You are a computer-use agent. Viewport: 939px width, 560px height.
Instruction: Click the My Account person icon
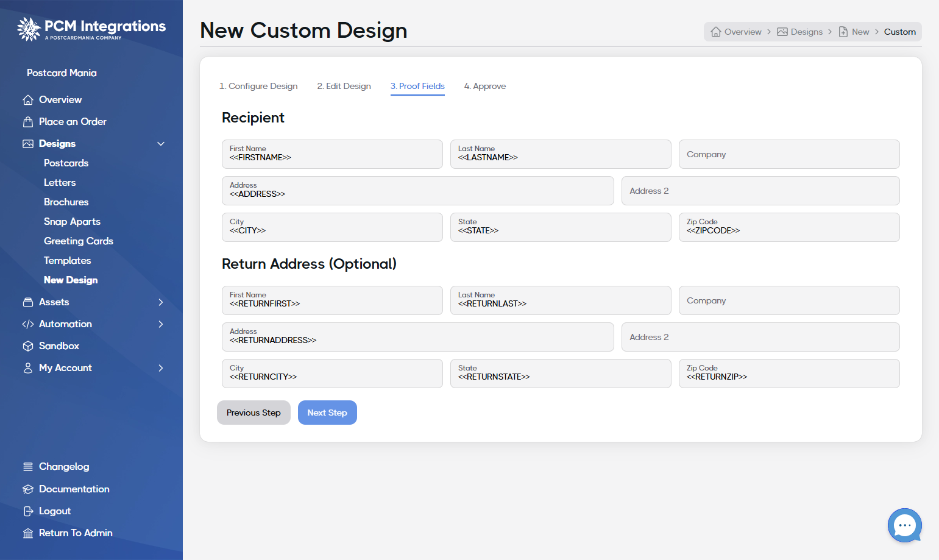pyautogui.click(x=28, y=368)
